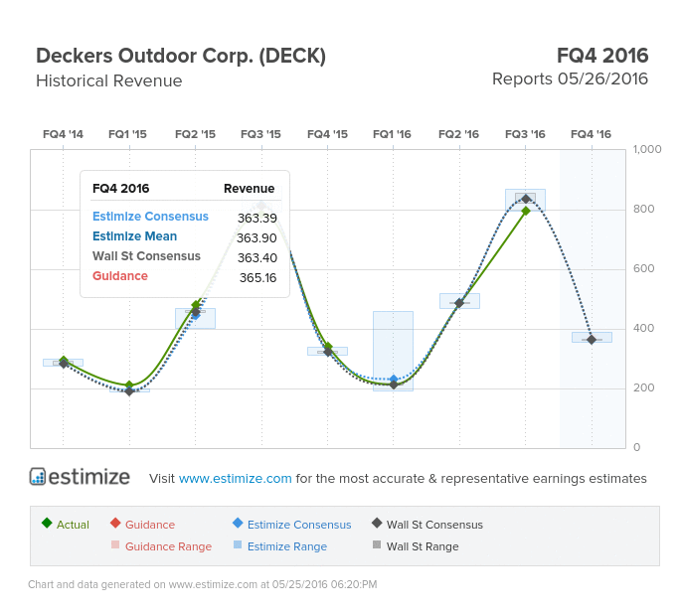Toggle the Wall St Consensus legend diamond
Image resolution: width=681 pixels, height=616 pixels.
click(x=377, y=523)
